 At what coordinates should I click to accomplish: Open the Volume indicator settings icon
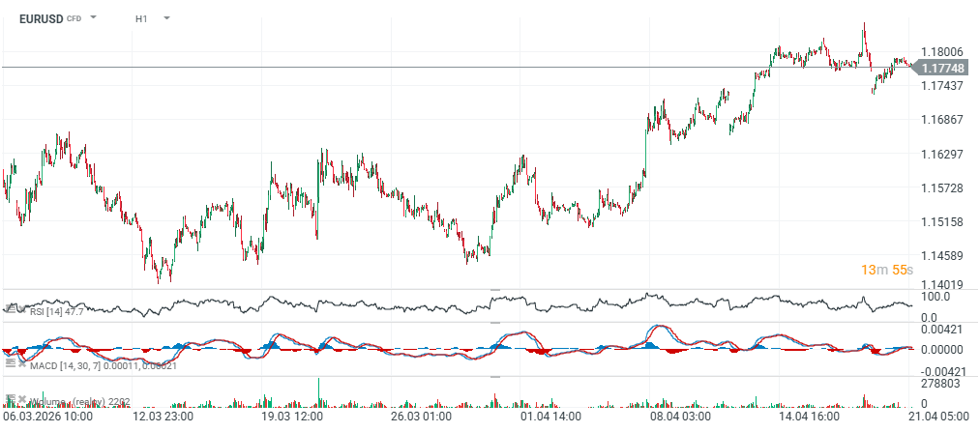[9, 399]
